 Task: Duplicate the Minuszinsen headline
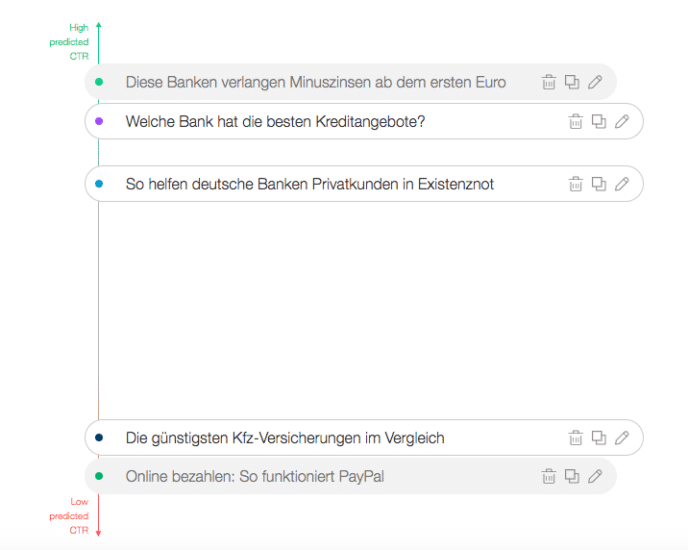tap(572, 82)
